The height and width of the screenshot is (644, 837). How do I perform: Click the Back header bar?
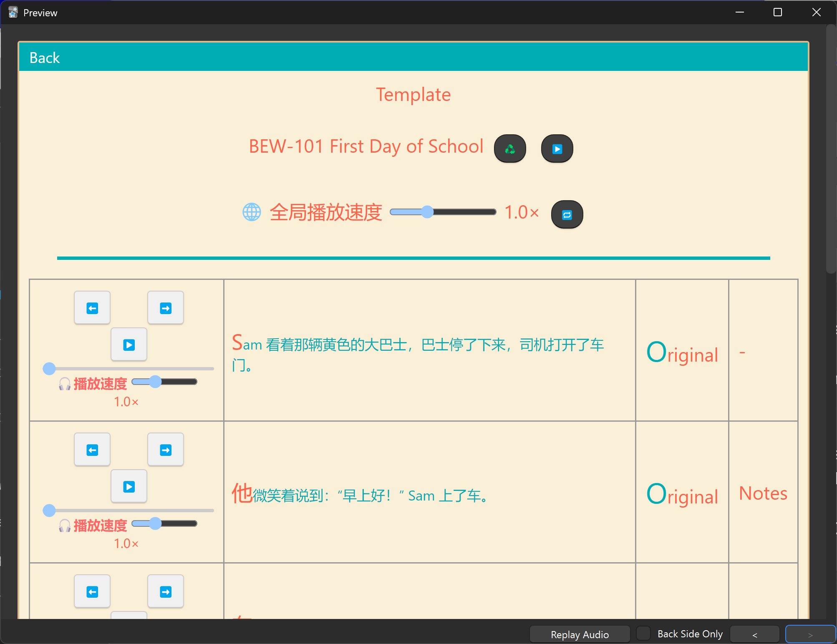tap(413, 57)
